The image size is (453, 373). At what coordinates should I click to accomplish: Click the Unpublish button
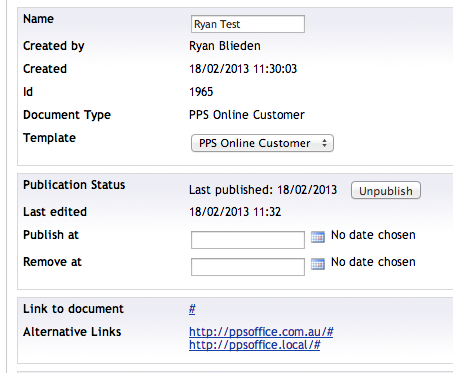click(x=386, y=191)
